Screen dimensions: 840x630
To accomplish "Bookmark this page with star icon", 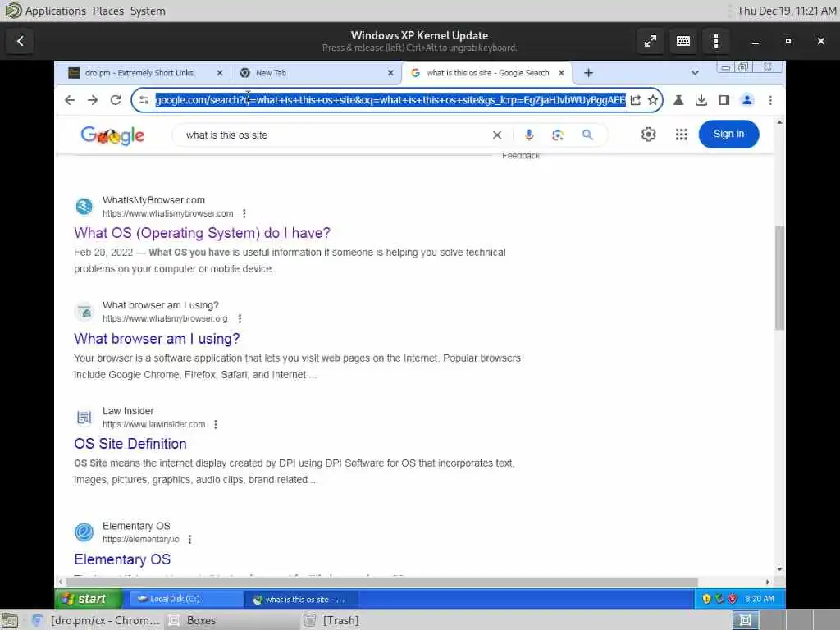I will pyautogui.click(x=652, y=100).
